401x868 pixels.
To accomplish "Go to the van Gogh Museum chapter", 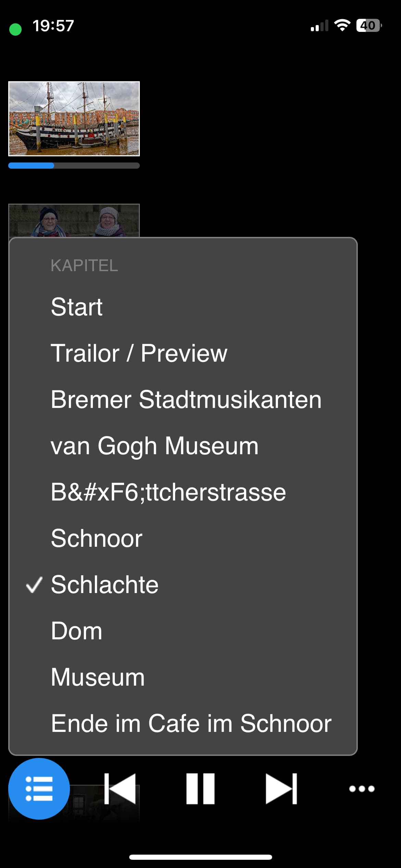I will click(183, 446).
